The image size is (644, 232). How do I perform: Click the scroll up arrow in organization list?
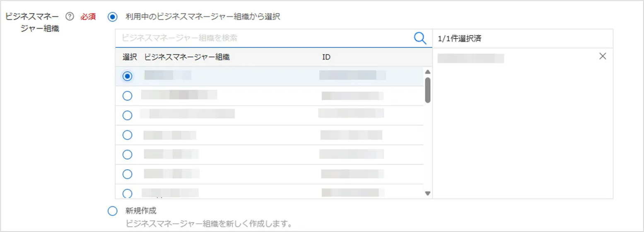pos(428,72)
